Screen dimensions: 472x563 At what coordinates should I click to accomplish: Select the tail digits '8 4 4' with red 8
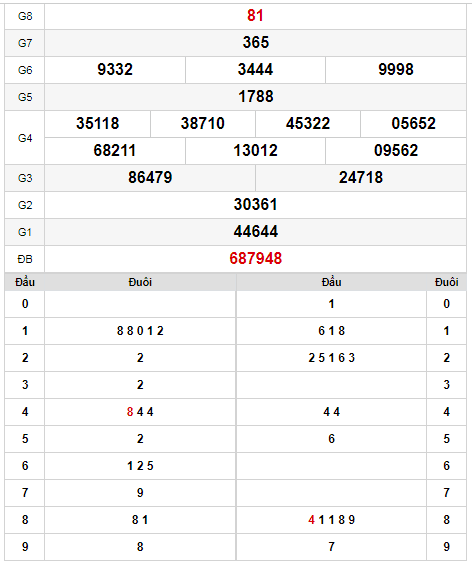(x=140, y=412)
